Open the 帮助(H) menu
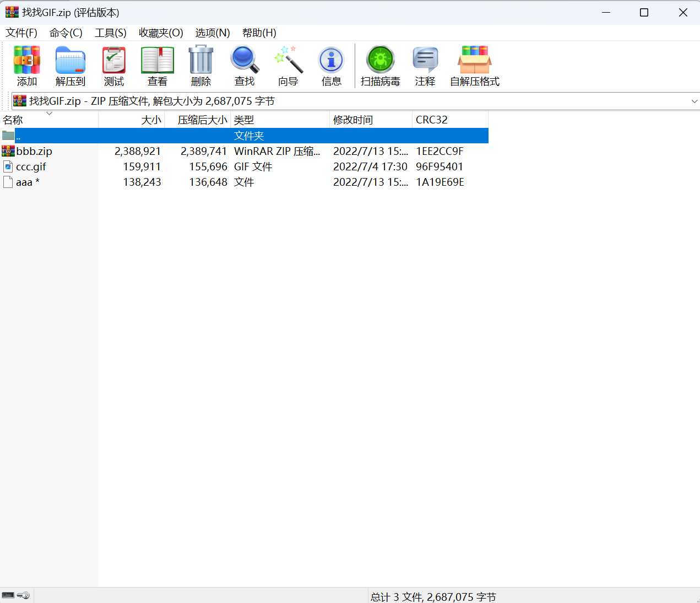Viewport: 700px width, 603px height. coord(259,33)
